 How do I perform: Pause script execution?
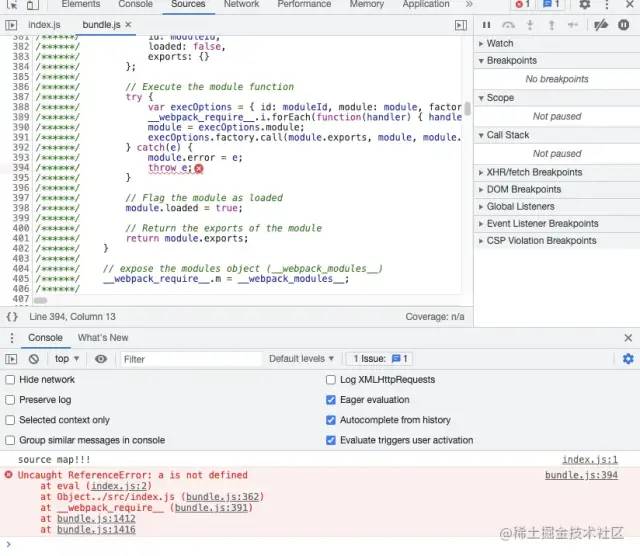click(486, 25)
